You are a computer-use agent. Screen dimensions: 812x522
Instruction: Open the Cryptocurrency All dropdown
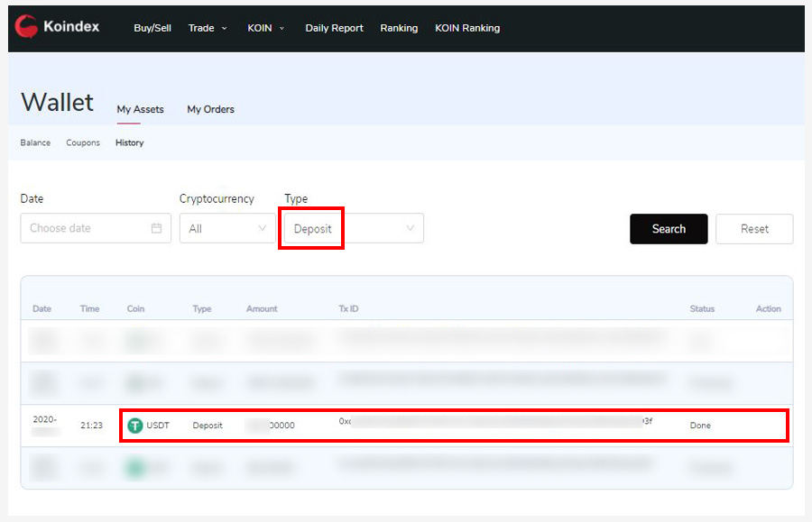coord(227,228)
